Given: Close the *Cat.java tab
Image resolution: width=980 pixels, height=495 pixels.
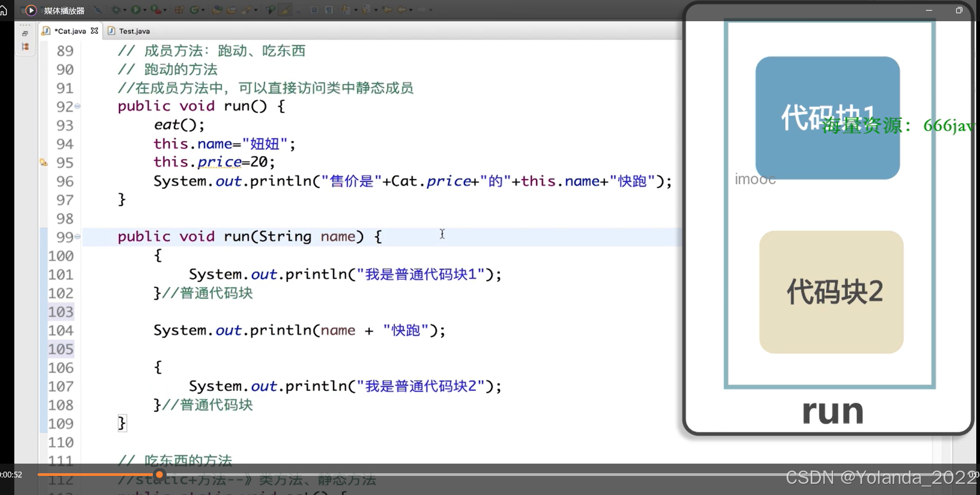Looking at the screenshot, I should [x=94, y=31].
